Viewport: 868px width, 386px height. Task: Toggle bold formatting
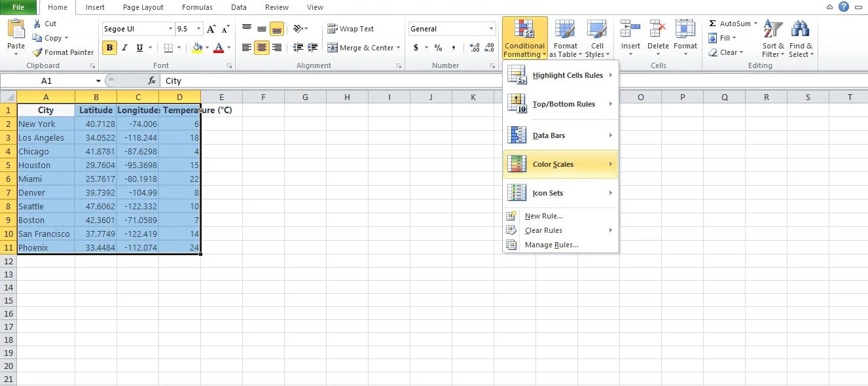coord(109,48)
